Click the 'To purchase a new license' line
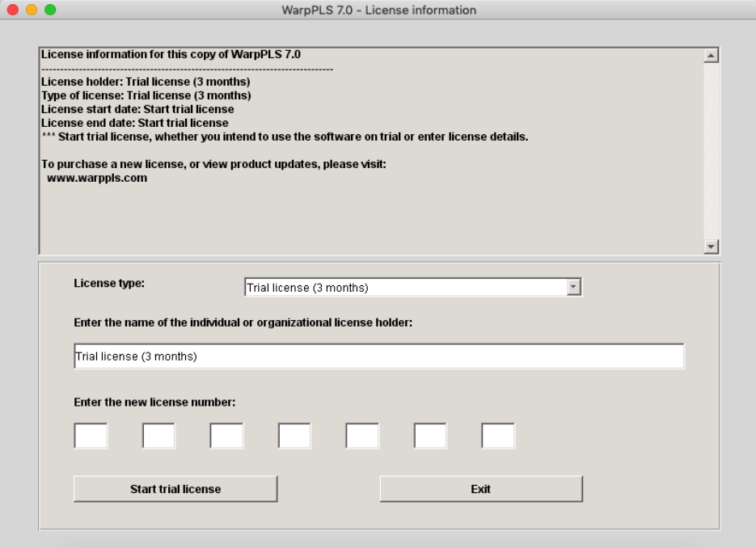This screenshot has height=548, width=756. [213, 164]
